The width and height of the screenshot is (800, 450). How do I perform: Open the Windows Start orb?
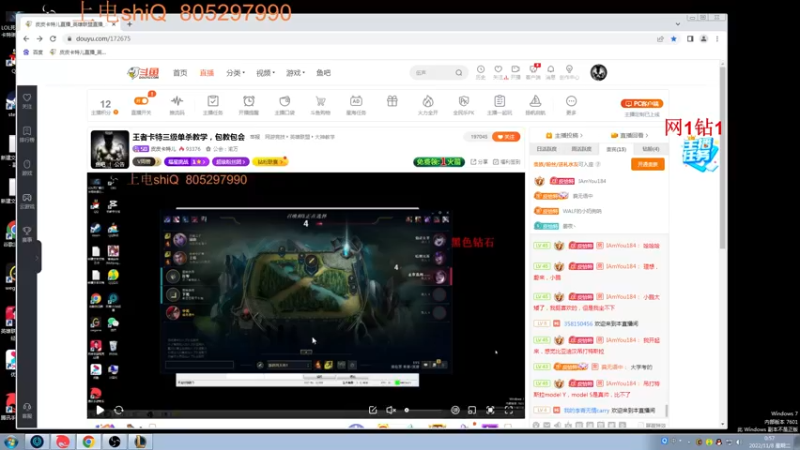click(11, 441)
